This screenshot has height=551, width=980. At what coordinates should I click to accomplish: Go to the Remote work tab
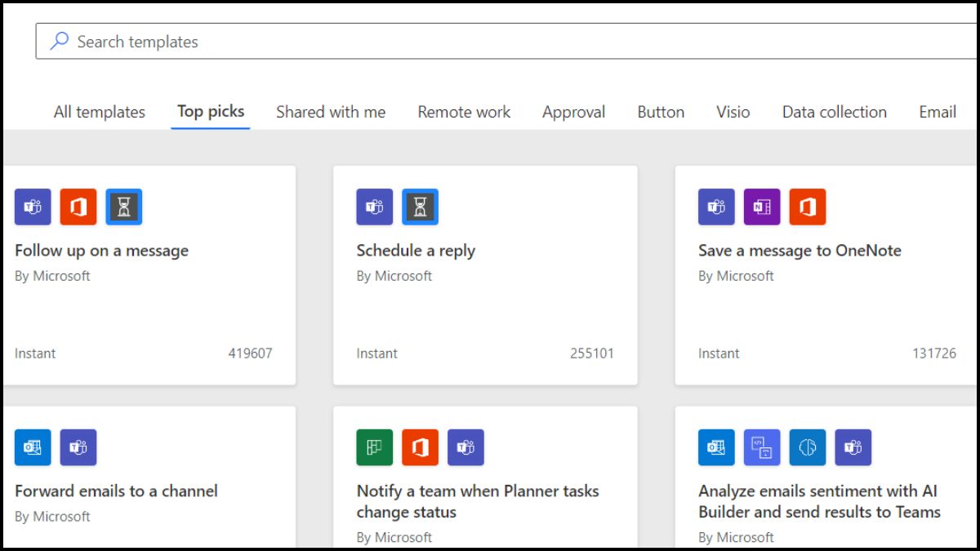pyautogui.click(x=464, y=113)
